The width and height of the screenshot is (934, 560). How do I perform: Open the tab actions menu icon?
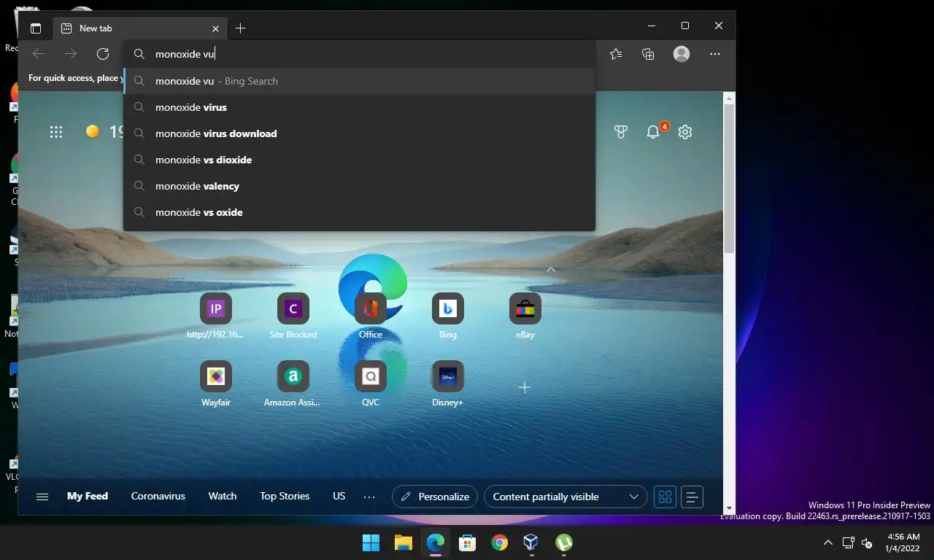pyautogui.click(x=36, y=28)
